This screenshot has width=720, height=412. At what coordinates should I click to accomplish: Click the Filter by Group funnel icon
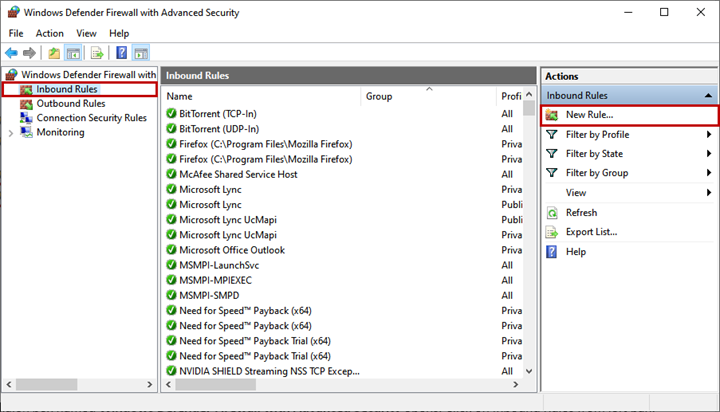(551, 173)
